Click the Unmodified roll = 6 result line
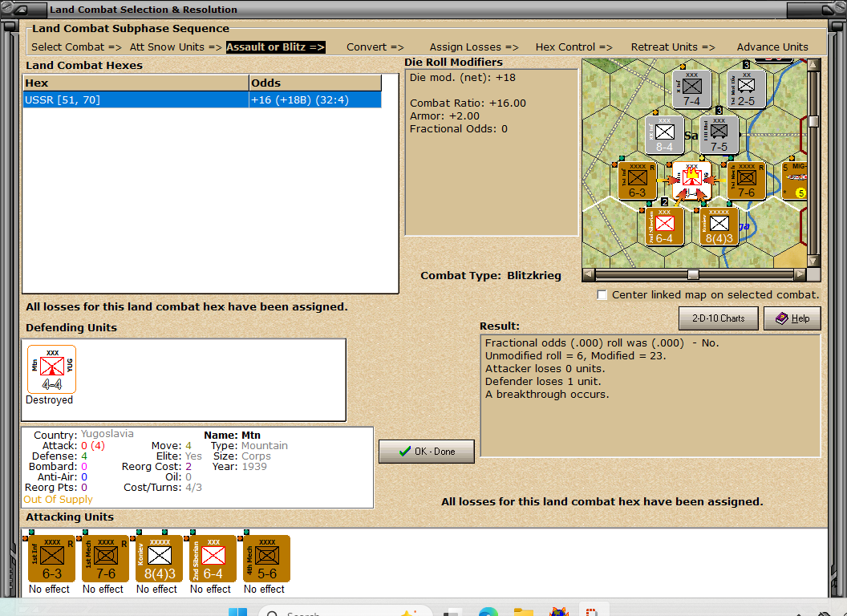 point(575,356)
